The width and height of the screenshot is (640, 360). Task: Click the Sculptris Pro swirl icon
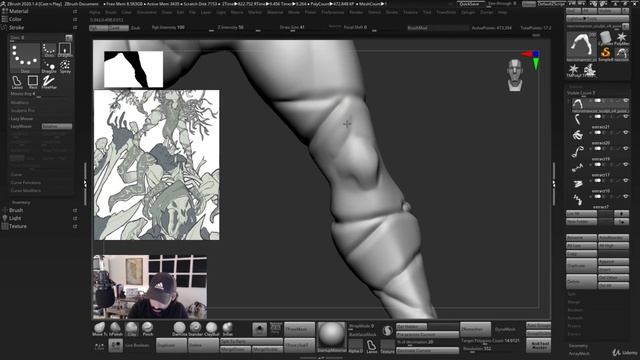387,330
